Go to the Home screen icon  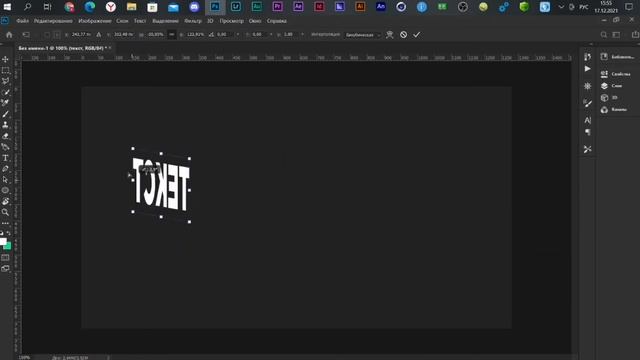click(x=9, y=35)
